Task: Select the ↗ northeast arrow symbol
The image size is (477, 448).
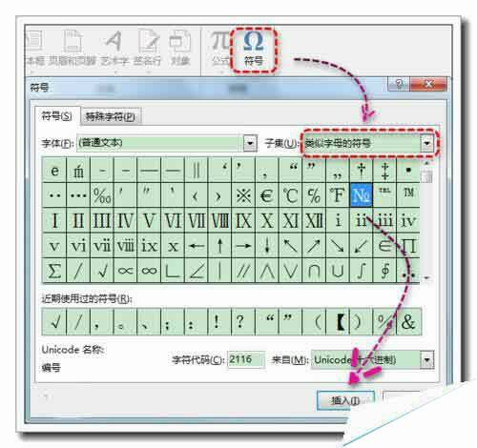Action: 314,246
